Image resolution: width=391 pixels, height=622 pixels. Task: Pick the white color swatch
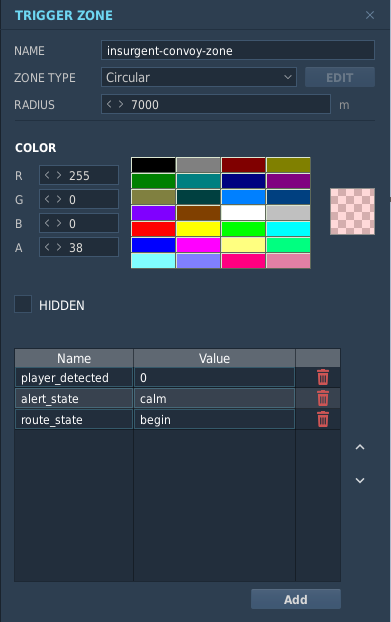pos(243,213)
